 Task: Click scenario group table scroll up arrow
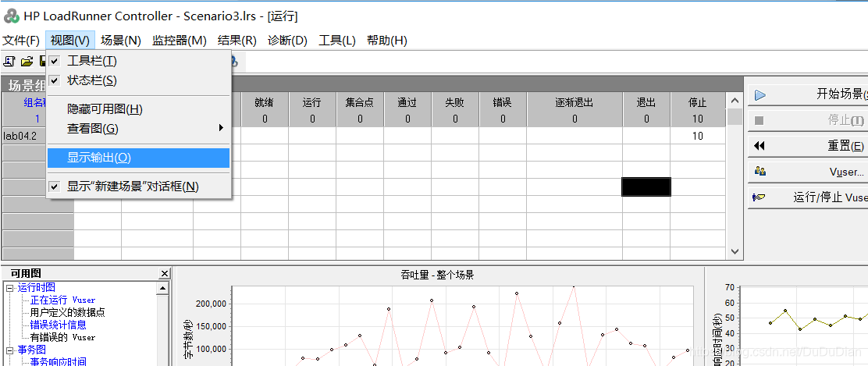(x=735, y=101)
